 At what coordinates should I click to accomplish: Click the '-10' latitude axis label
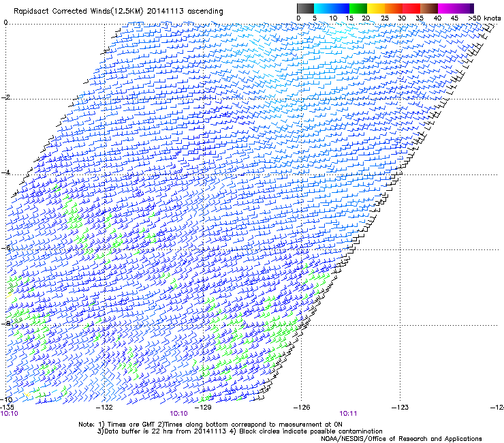pos(6,400)
